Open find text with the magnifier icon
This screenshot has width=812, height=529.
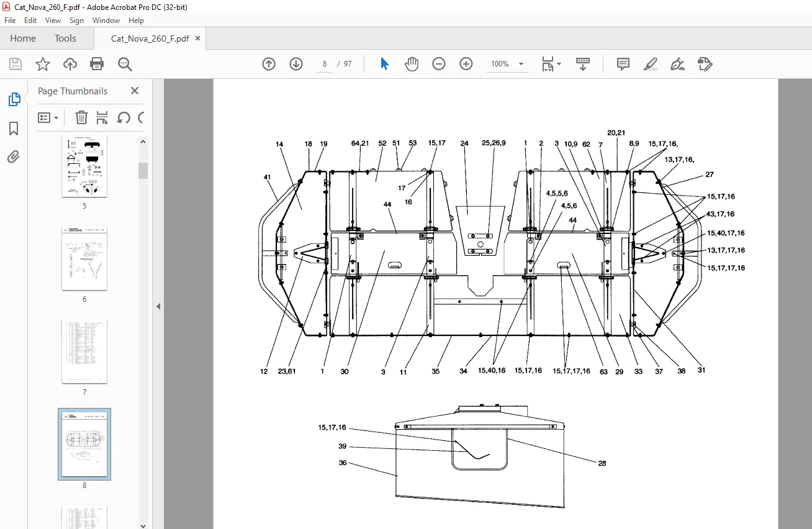(125, 64)
